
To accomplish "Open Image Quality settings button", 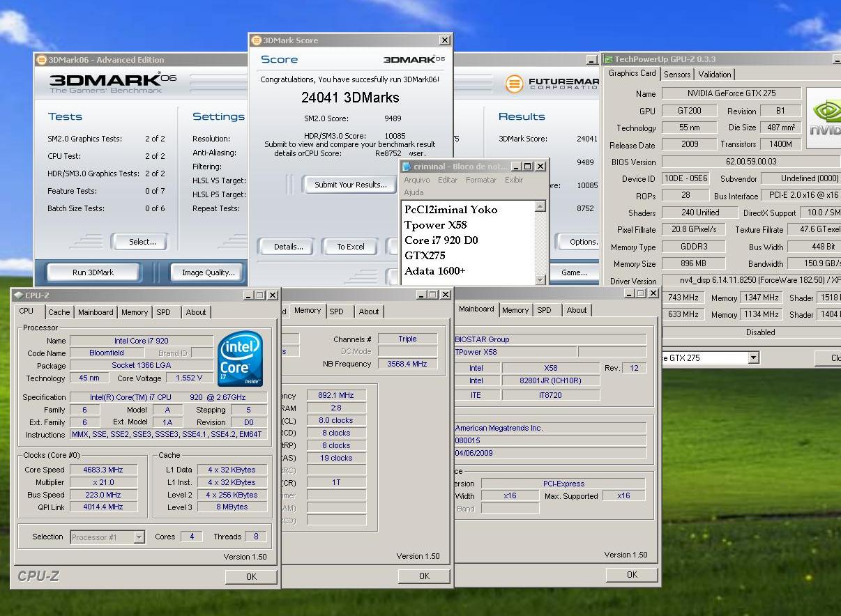I will pyautogui.click(x=209, y=272).
